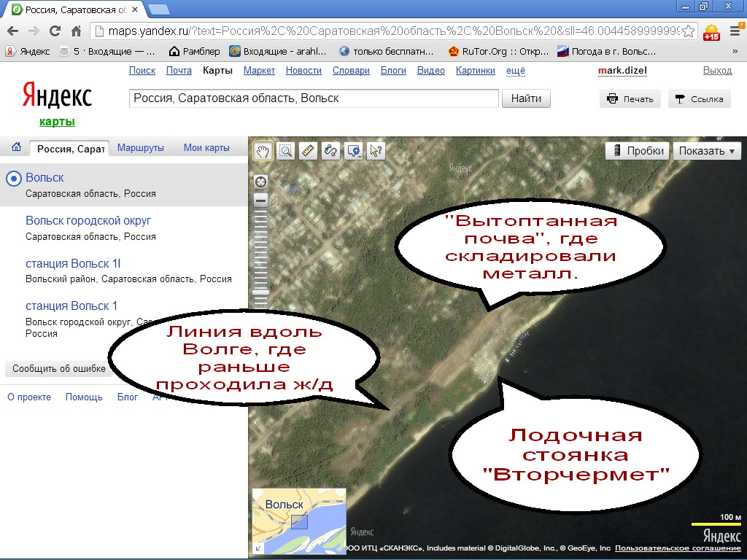Switch to Мои карты tab
Viewport: 747px width, 560px height.
206,147
